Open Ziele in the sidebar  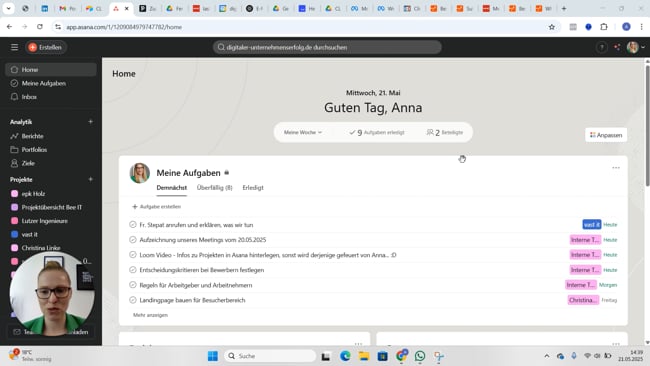(51, 163)
